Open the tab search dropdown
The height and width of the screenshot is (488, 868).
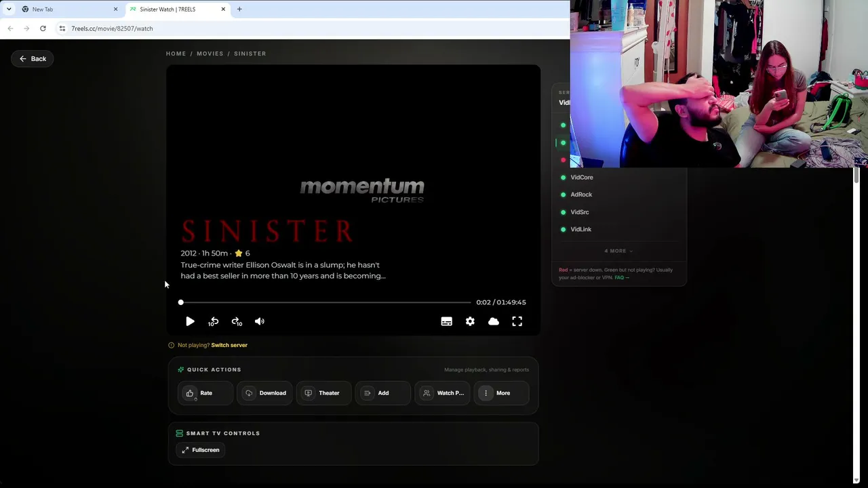click(x=8, y=9)
